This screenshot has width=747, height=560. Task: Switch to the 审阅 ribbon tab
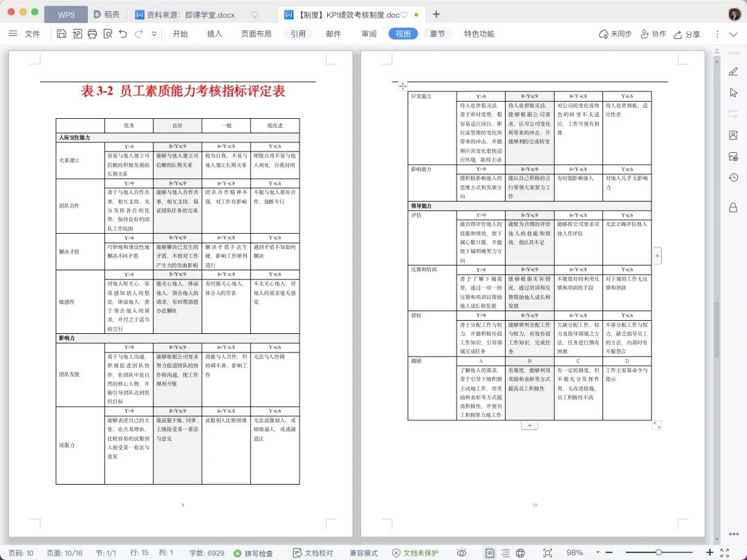click(x=369, y=34)
